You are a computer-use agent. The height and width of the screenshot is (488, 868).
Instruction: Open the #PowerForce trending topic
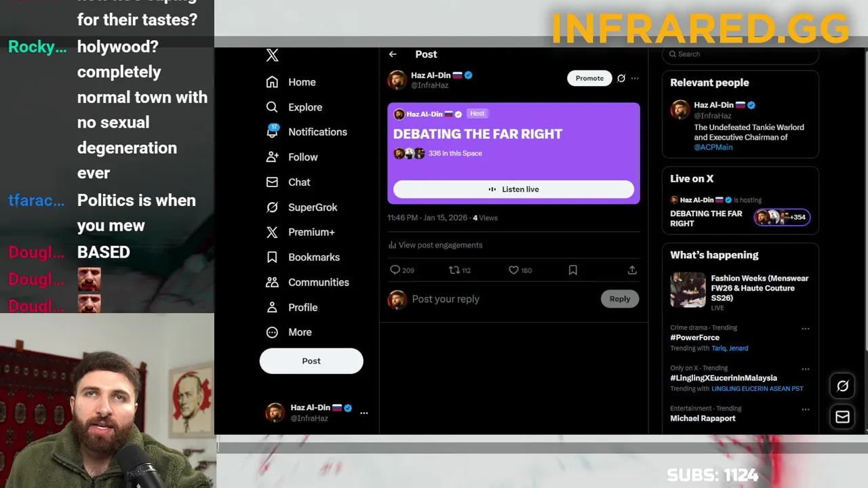click(x=694, y=338)
